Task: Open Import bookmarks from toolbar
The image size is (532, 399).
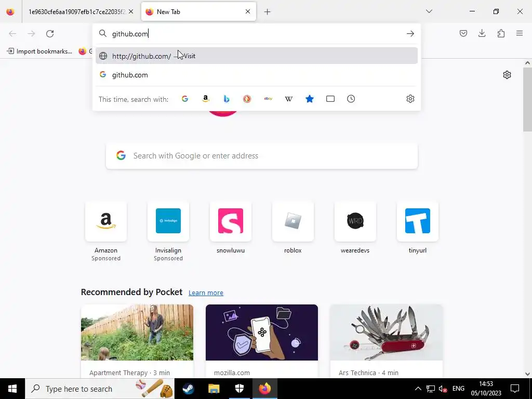Action: click(x=39, y=51)
